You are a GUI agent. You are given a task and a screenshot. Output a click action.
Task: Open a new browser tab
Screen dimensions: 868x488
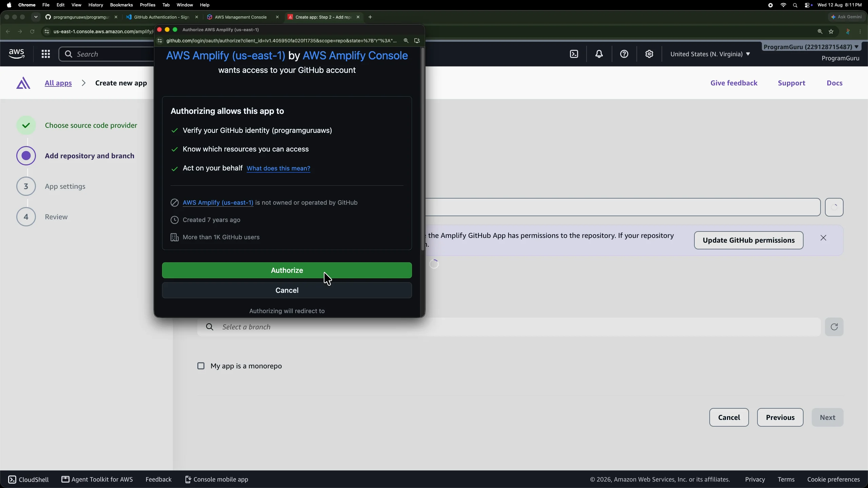(370, 17)
